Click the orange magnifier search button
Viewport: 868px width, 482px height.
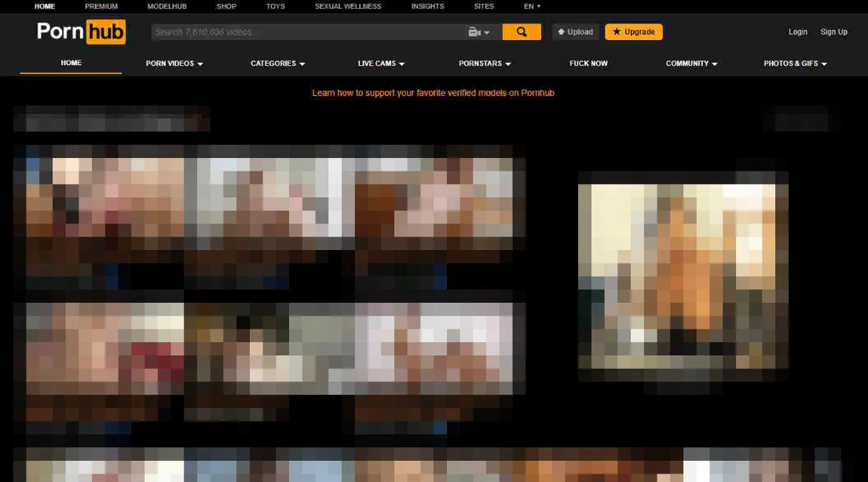pos(522,32)
